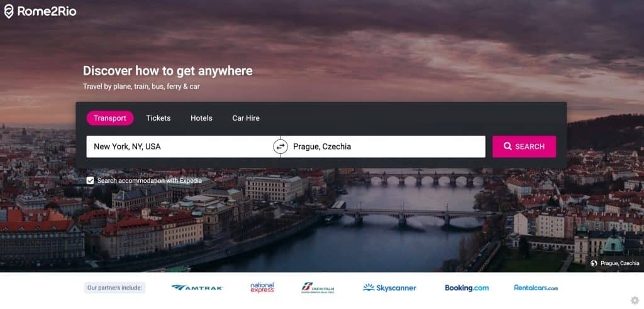Screen dimensions: 644x309
Task: Open the Trenitalia partner logo
Action: (318, 288)
